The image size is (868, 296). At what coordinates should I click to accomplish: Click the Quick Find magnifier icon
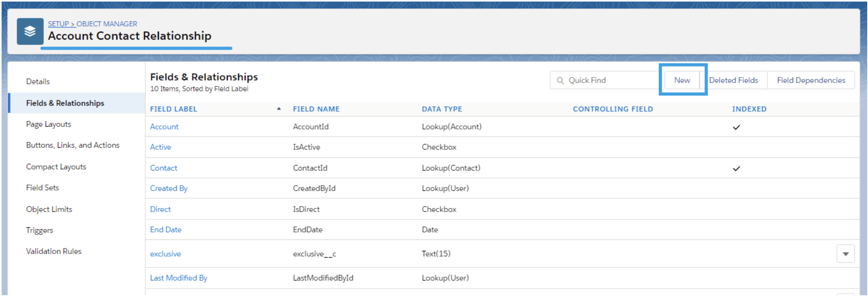click(560, 81)
